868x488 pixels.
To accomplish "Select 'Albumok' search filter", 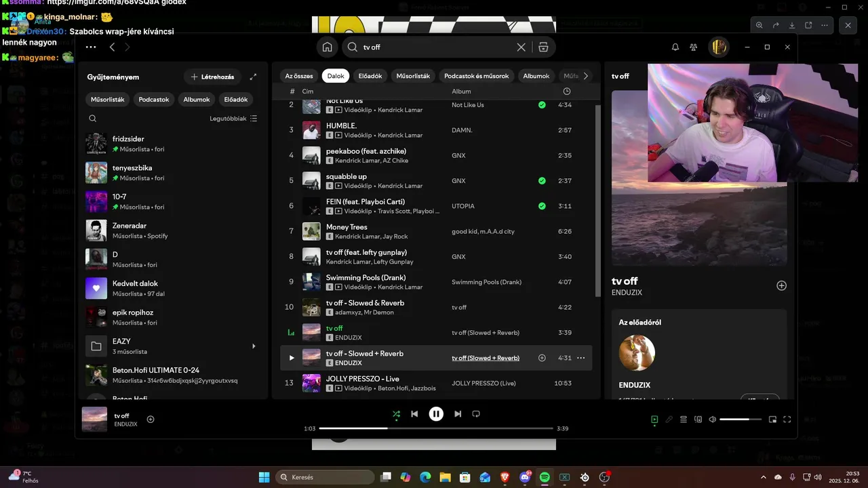I will (536, 76).
